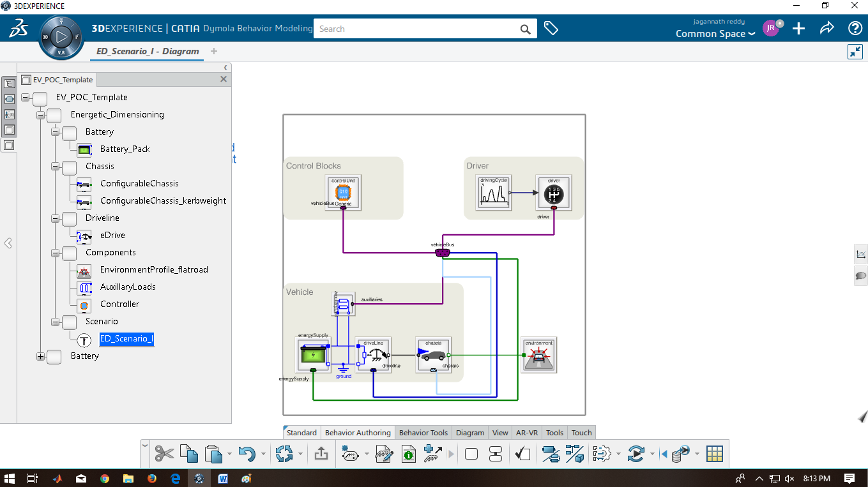Select the two stacked connected blocks icon
This screenshot has height=487, width=868.
495,454
